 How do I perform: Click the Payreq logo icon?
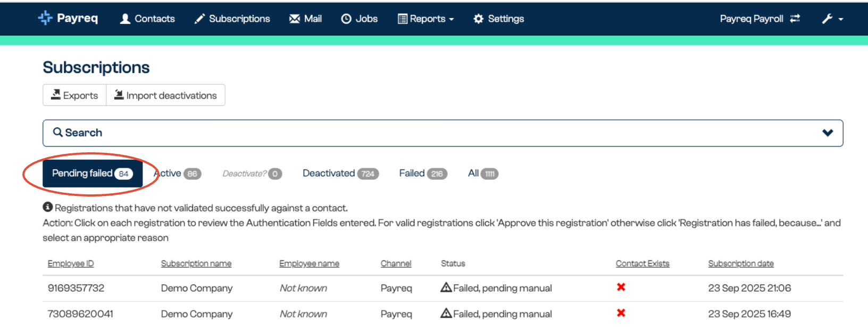pyautogui.click(x=45, y=18)
